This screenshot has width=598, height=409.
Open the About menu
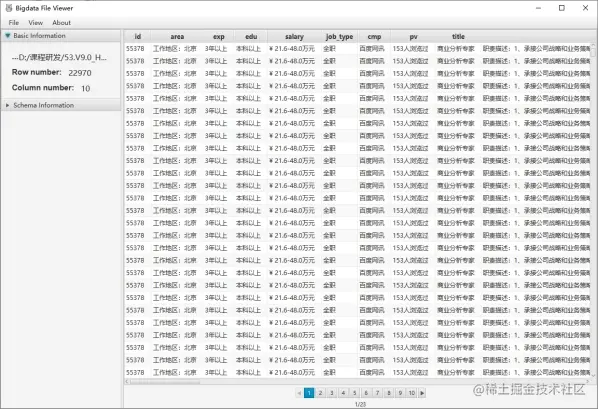61,23
